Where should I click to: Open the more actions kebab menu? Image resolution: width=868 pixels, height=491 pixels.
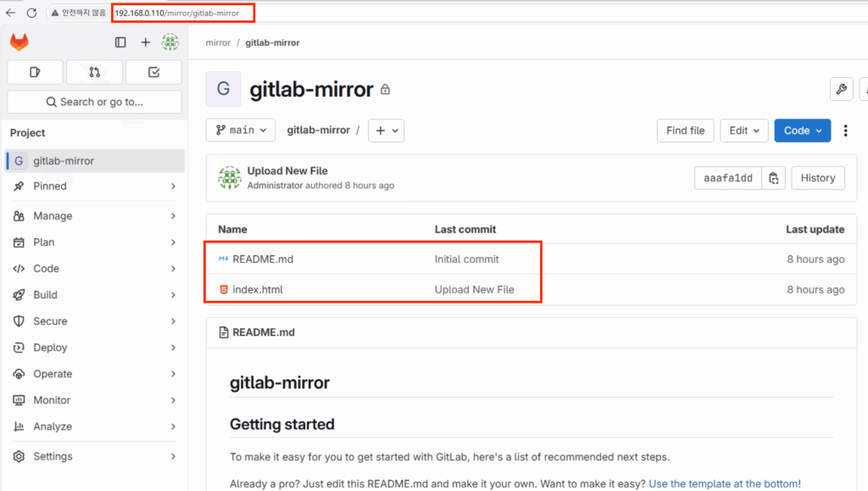pos(845,131)
